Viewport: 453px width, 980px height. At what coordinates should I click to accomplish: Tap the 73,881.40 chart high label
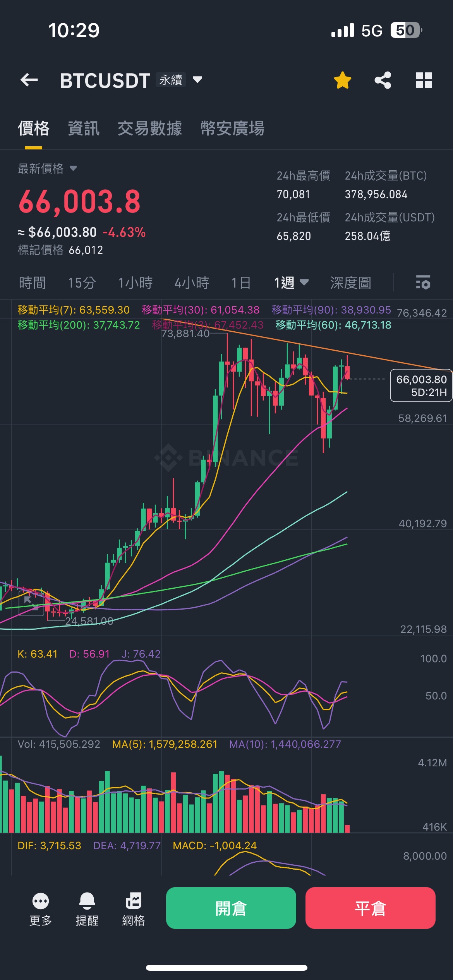point(185,334)
